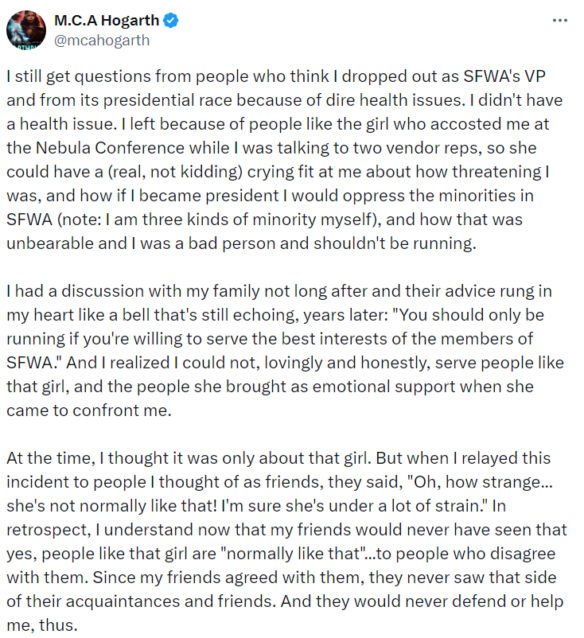Click the paragraph starting "I had a discussion"
The width and height of the screenshot is (584, 638).
click(285, 351)
